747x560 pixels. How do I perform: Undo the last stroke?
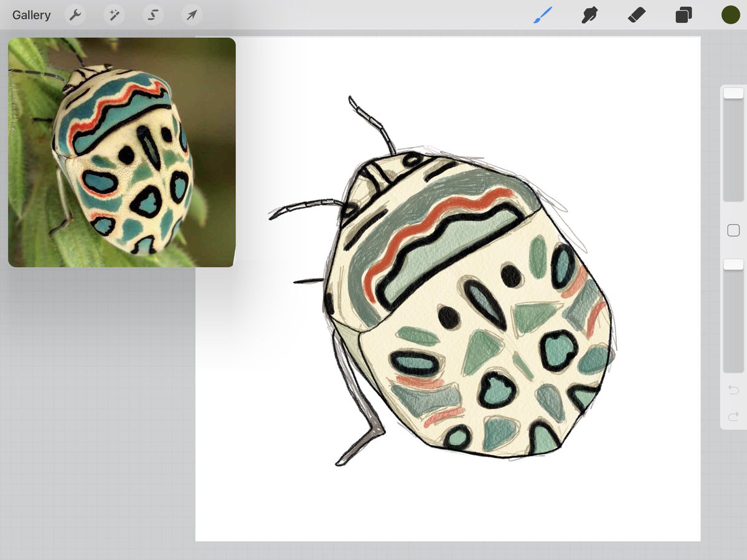coord(733,390)
